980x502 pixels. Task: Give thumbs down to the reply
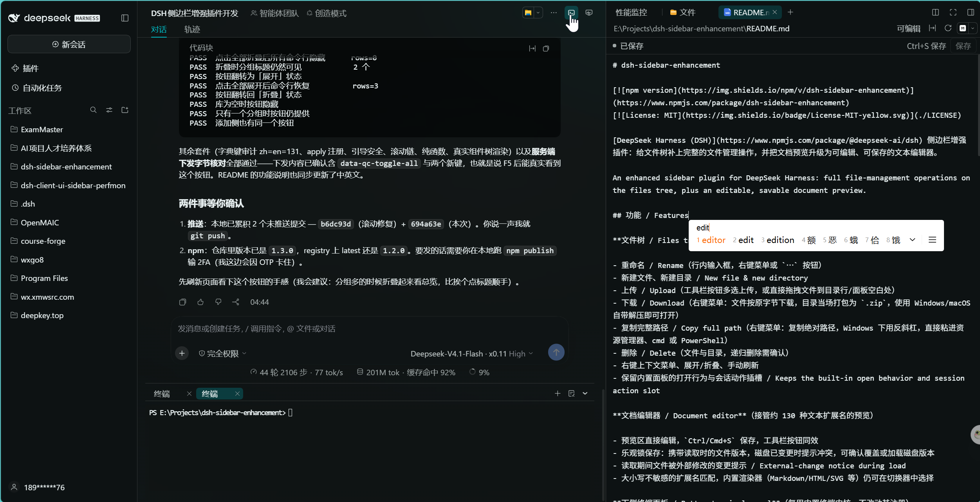tap(218, 302)
